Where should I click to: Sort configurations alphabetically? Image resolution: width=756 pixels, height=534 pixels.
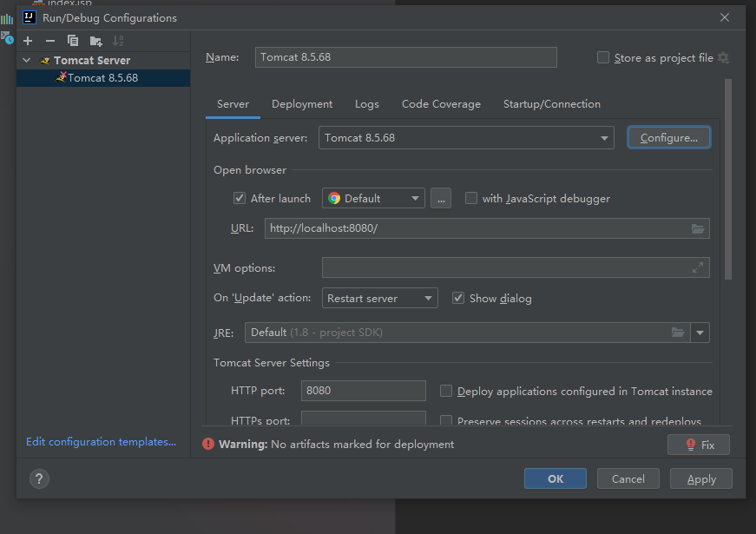[118, 41]
